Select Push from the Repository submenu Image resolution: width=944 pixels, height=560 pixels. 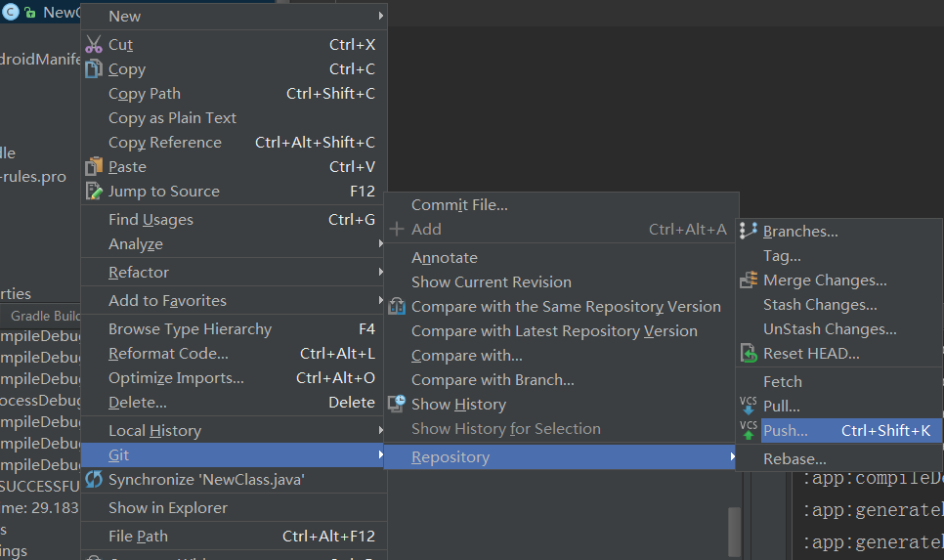click(x=786, y=430)
